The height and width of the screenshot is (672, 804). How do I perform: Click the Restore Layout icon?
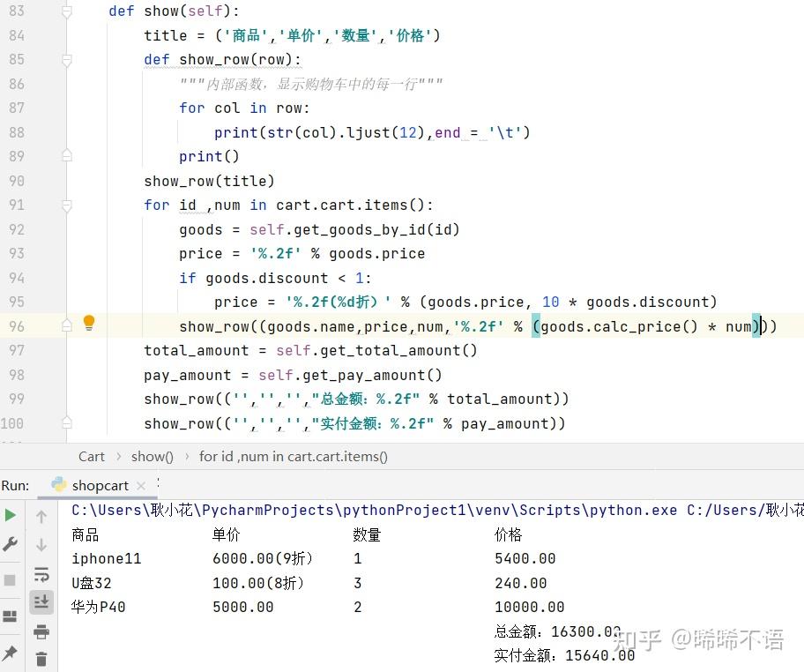coord(12,615)
